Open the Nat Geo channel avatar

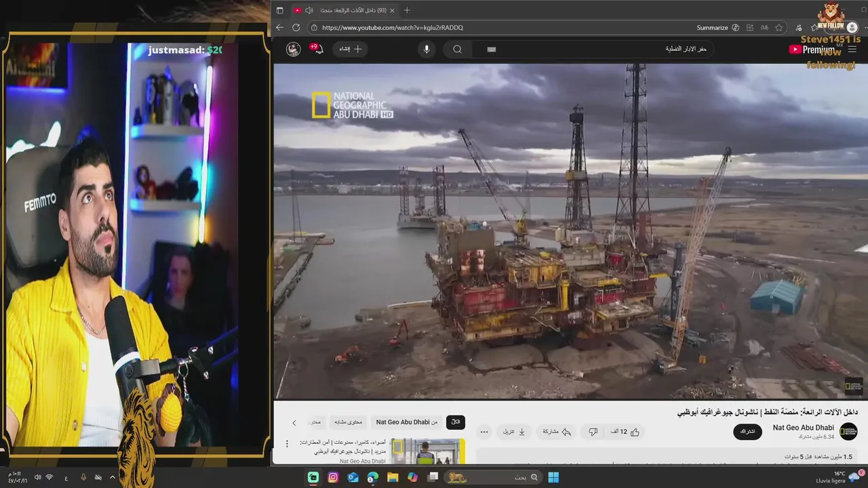pos(848,432)
